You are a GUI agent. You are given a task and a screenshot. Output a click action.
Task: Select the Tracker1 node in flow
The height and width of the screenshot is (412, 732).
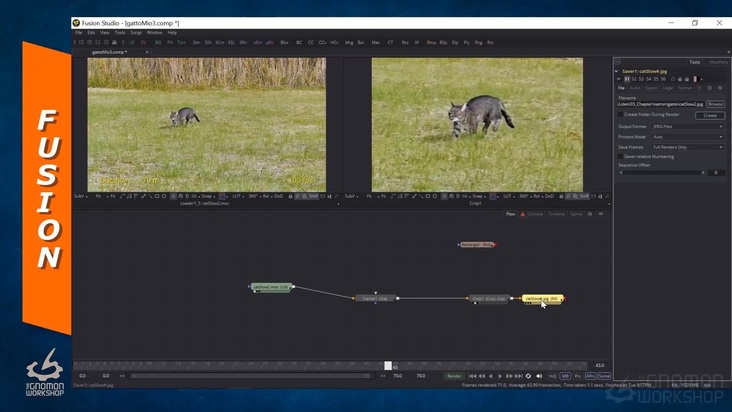(x=375, y=299)
